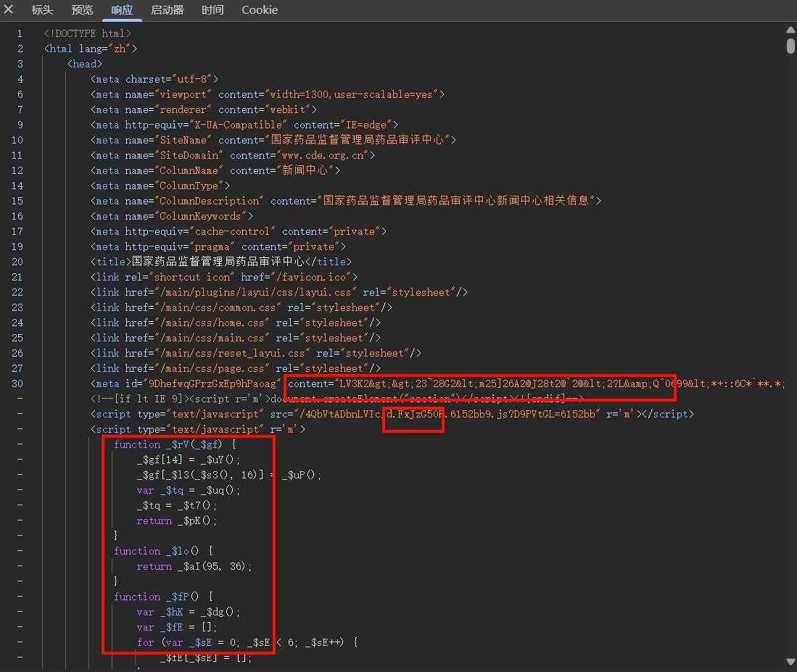Click the 'function _$fP()' line
The height and width of the screenshot is (672, 797).
[164, 597]
